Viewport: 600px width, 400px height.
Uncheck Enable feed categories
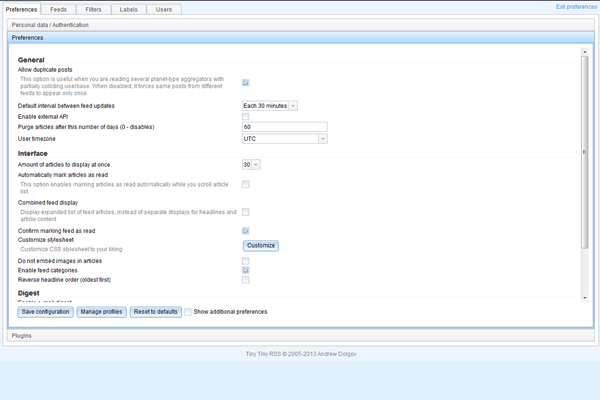click(x=246, y=270)
